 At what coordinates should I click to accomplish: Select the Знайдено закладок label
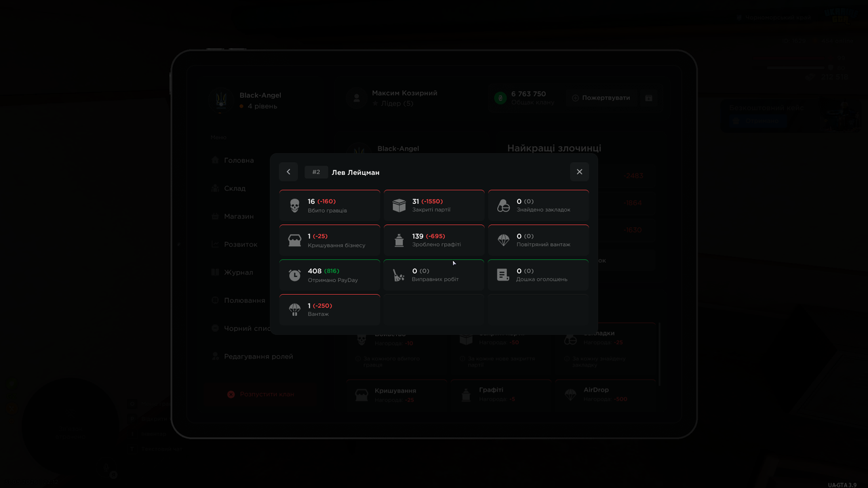tap(543, 210)
